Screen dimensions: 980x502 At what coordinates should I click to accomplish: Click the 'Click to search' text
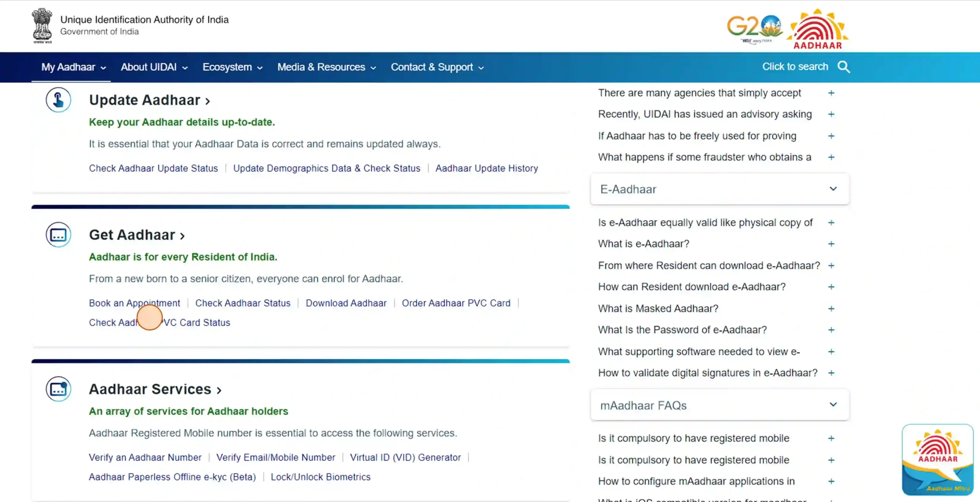(795, 67)
